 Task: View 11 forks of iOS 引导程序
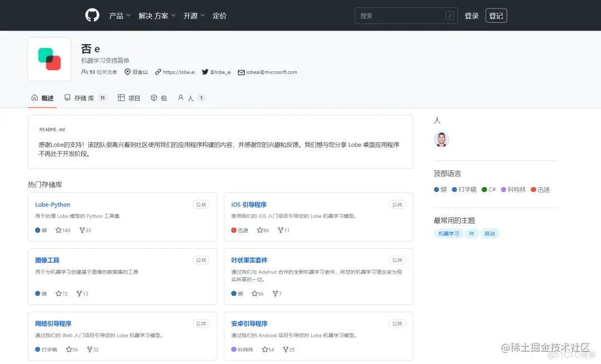pyautogui.click(x=284, y=230)
